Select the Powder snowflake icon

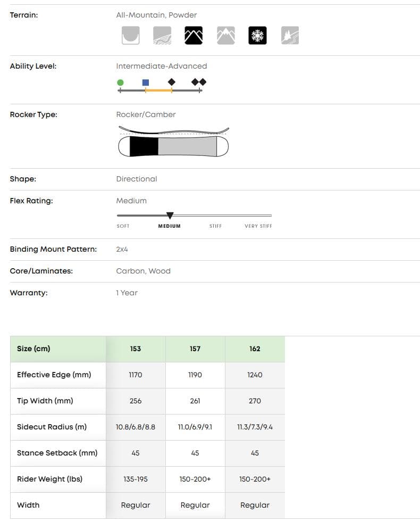[x=258, y=35]
